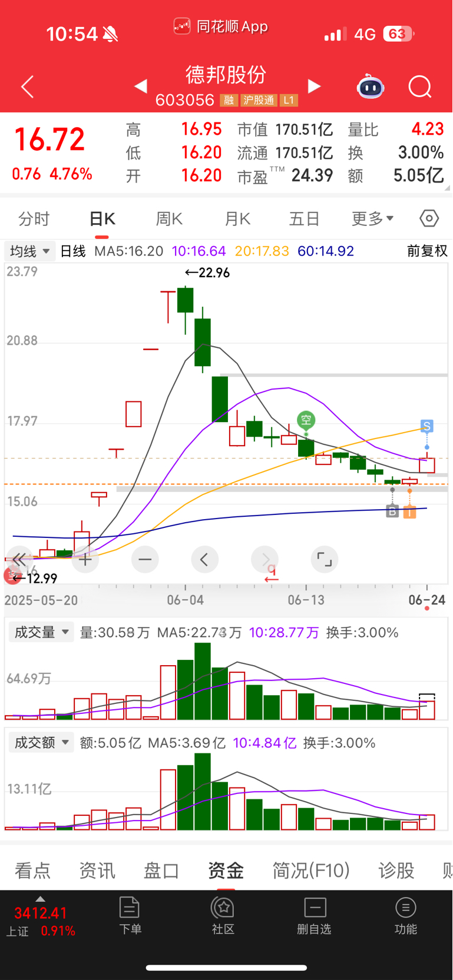Tap the gray B buy marker
Image resolution: width=453 pixels, height=980 pixels.
pos(392,511)
